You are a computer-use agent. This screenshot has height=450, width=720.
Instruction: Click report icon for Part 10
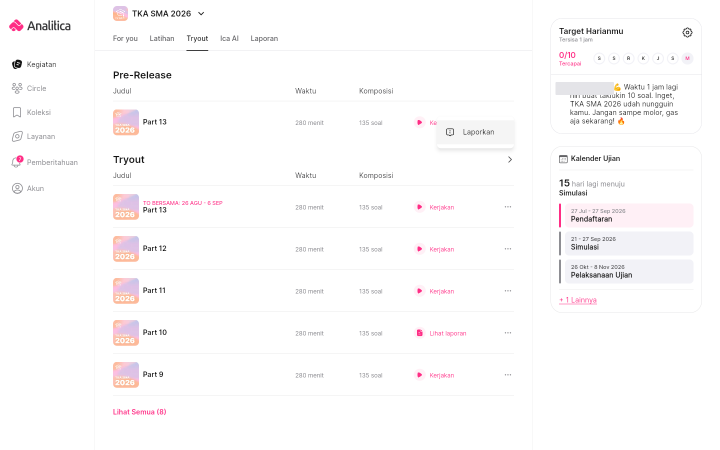click(419, 333)
